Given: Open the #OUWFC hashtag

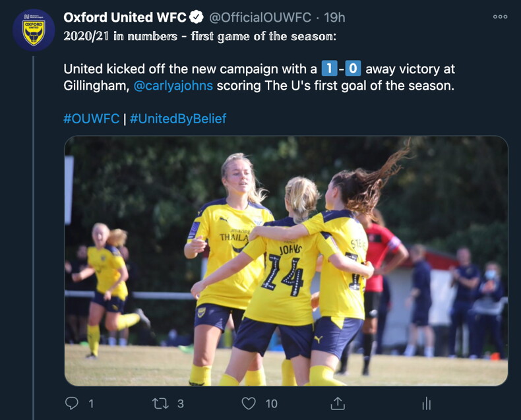Looking at the screenshot, I should (92, 119).
